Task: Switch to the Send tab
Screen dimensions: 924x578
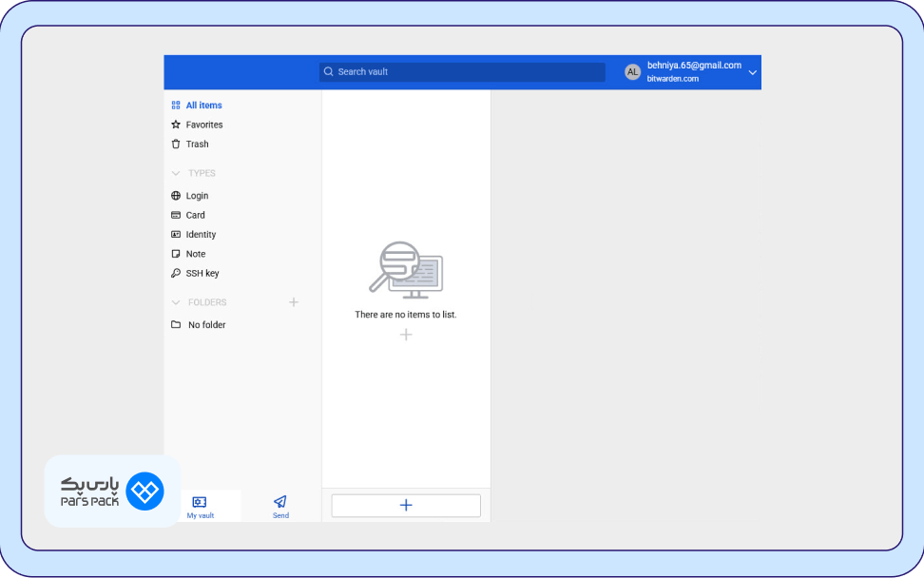Action: (x=280, y=506)
